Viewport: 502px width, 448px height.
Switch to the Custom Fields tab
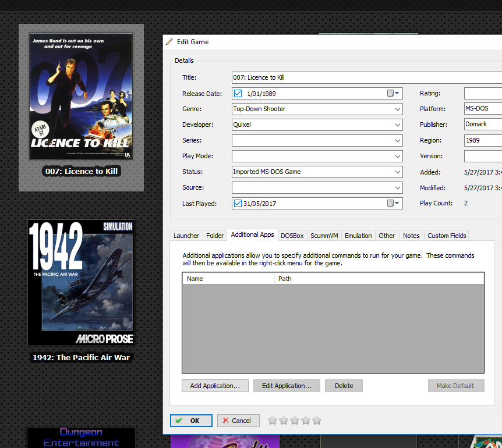[x=447, y=236]
